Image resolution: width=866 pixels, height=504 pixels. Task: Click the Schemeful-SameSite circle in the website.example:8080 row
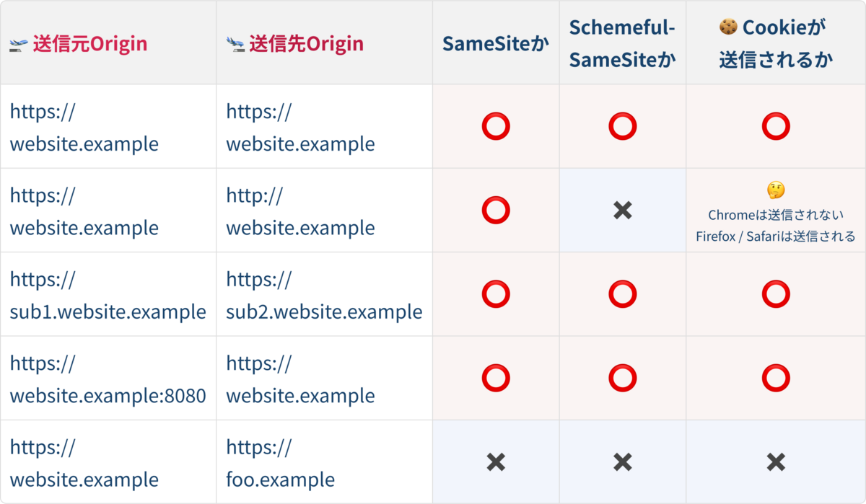pos(622,378)
